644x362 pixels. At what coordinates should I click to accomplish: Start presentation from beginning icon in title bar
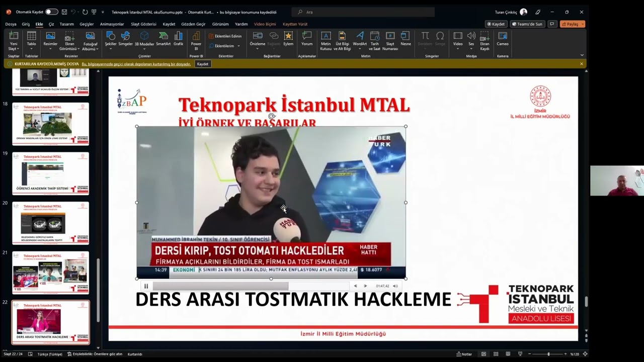[94, 12]
